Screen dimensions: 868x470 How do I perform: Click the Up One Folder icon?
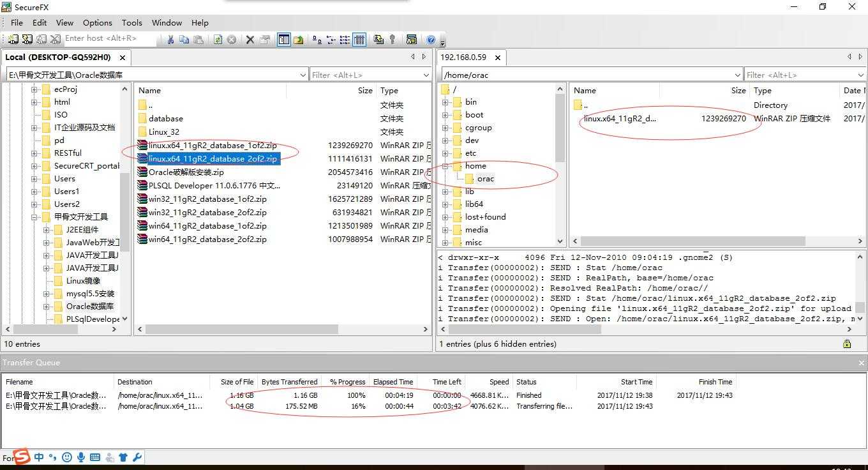(x=298, y=40)
